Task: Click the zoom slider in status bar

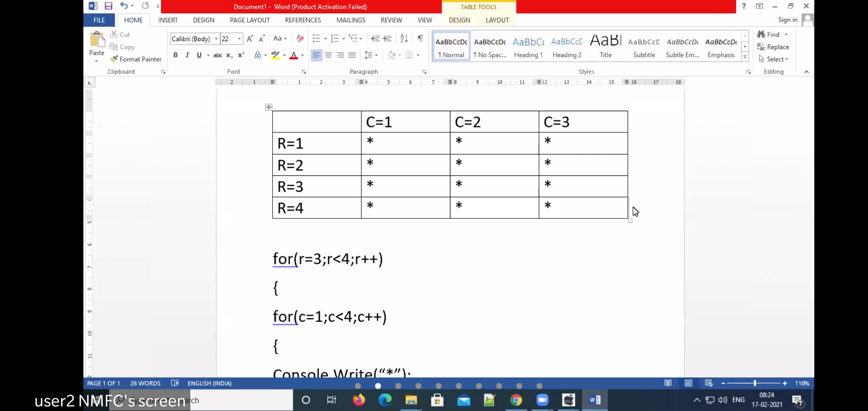Action: pos(755,383)
